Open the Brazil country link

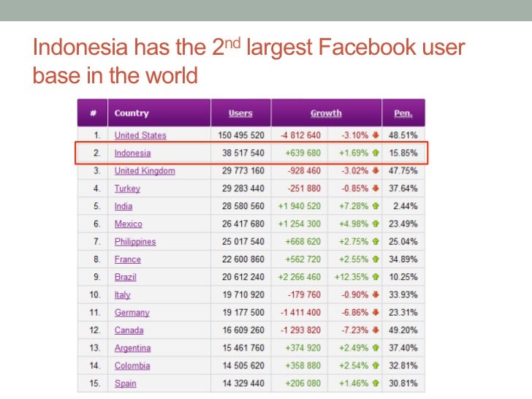[x=125, y=277]
